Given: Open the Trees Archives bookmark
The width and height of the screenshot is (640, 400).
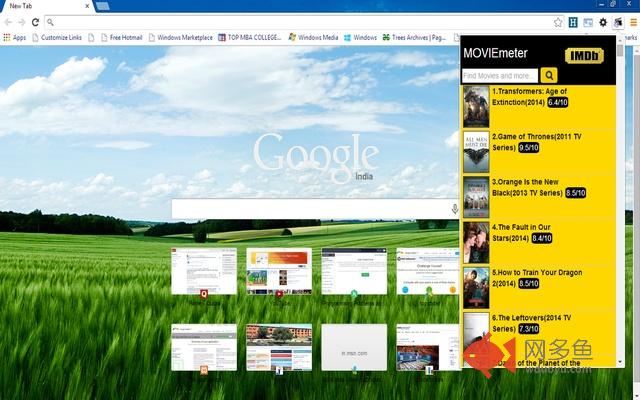Looking at the screenshot, I should tap(414, 38).
